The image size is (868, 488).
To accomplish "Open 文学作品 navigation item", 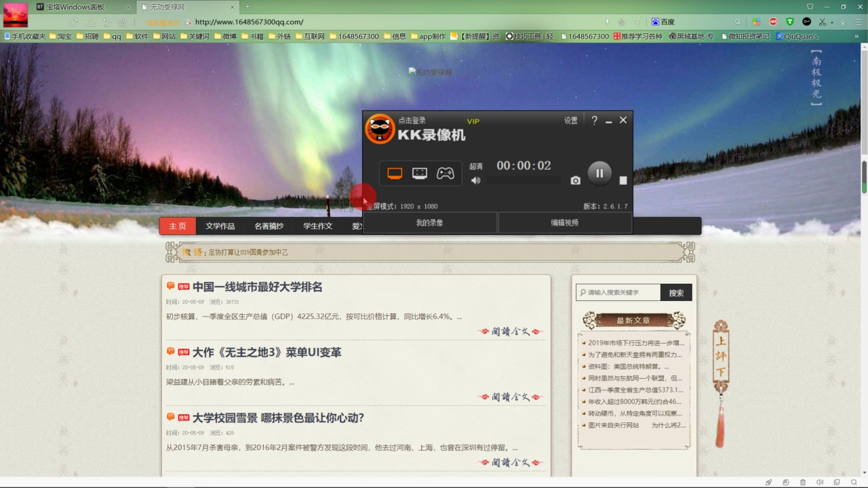I will pyautogui.click(x=220, y=226).
